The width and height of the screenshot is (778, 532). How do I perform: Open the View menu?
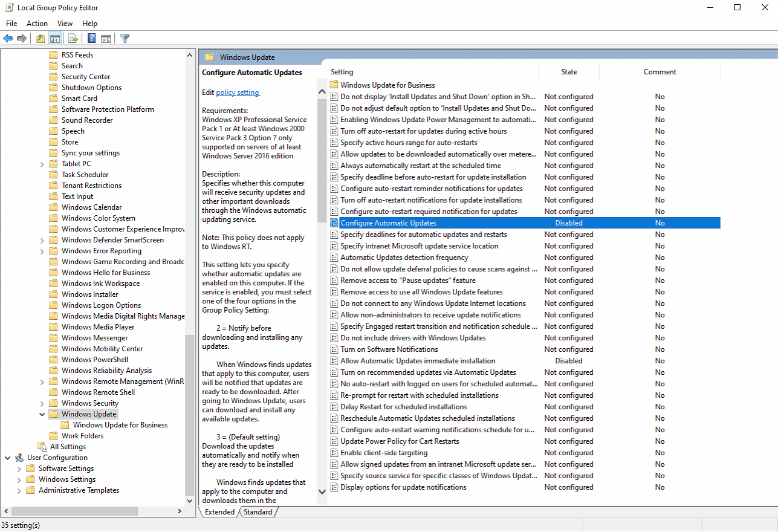65,23
